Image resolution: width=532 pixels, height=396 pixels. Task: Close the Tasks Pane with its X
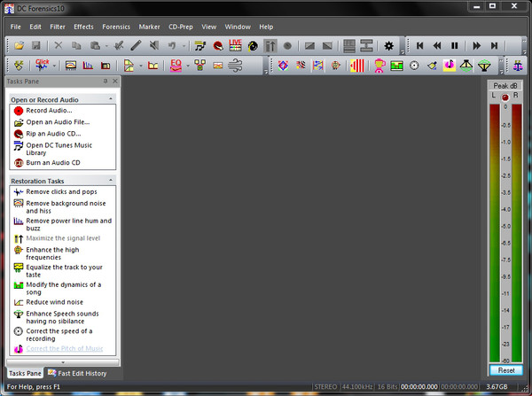pos(113,81)
